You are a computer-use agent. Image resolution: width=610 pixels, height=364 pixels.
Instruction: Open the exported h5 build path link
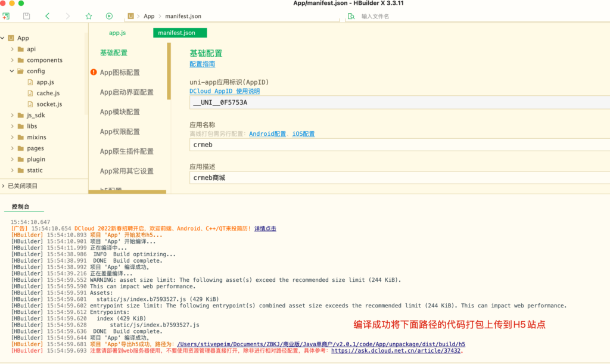[x=321, y=344]
